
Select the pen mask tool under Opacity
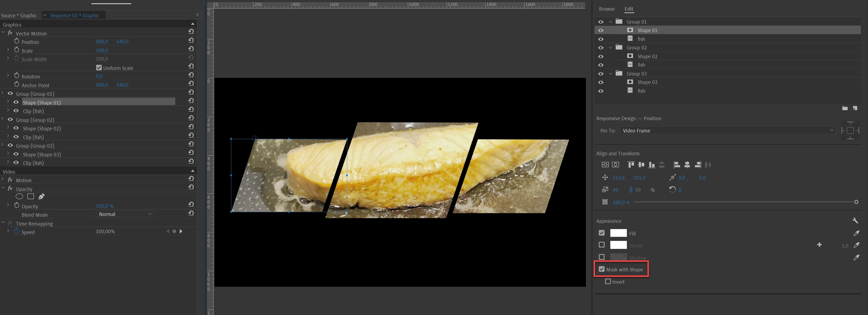click(x=41, y=196)
